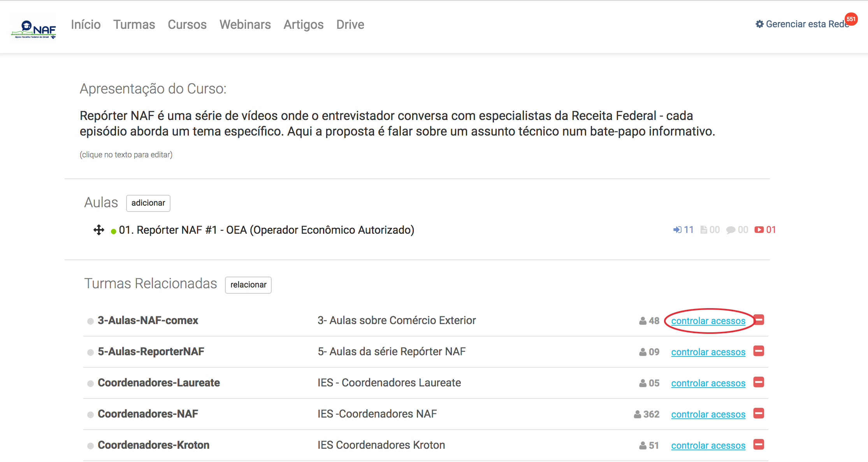Open the Webinars menu item
This screenshot has height=462, width=868.
245,25
